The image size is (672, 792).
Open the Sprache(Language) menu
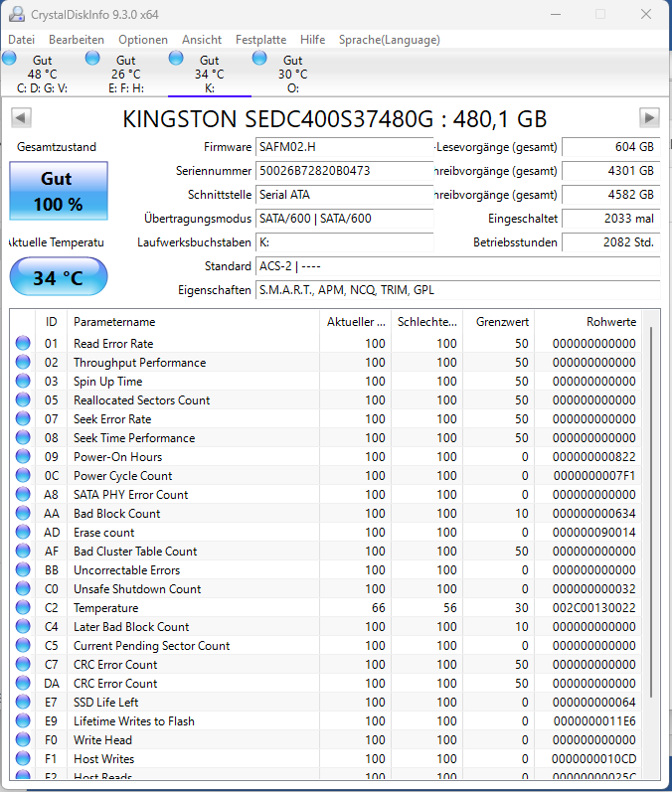point(389,40)
